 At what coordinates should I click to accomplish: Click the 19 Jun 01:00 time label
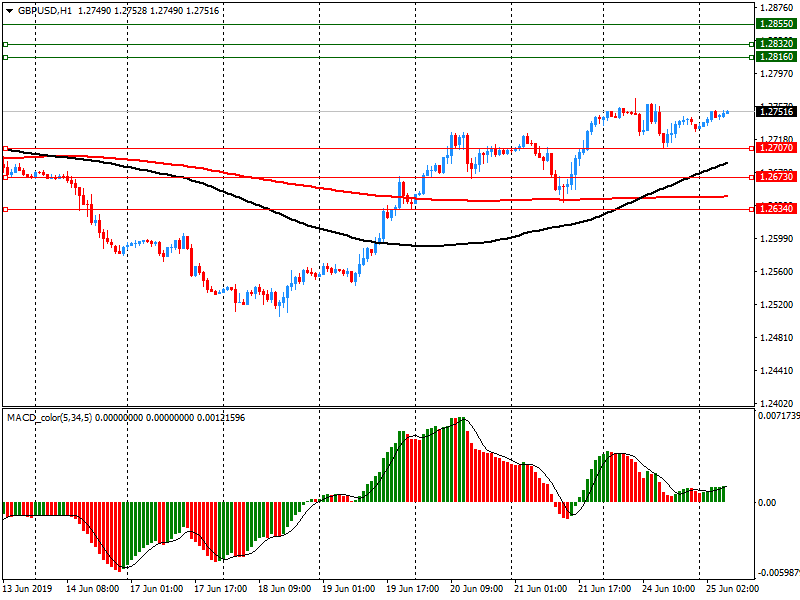[348, 589]
